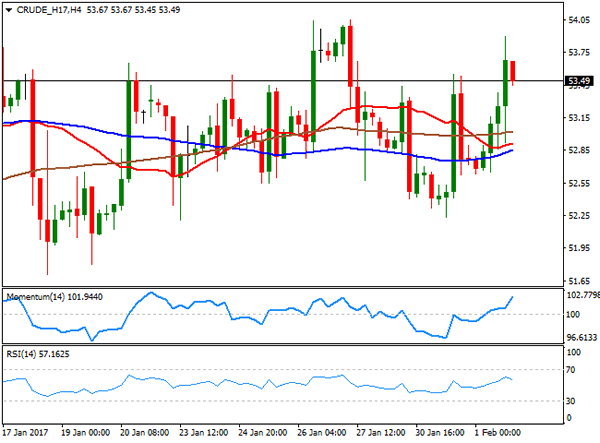Click the momentum 100 level label

point(573,314)
